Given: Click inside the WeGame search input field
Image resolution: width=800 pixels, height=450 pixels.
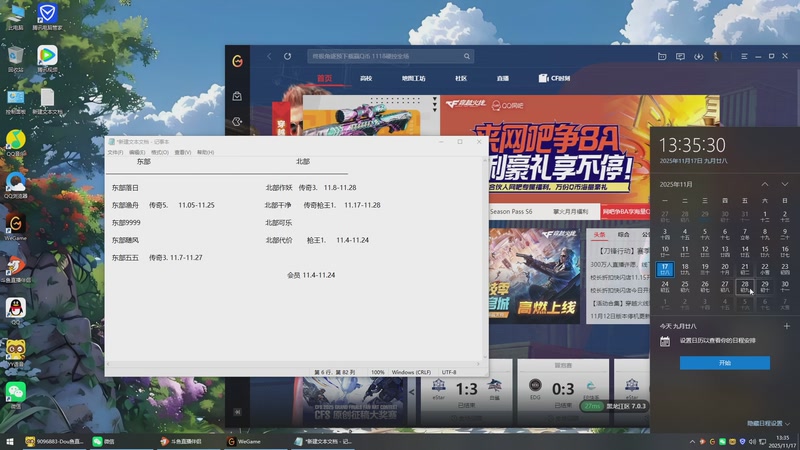Looking at the screenshot, I should click(x=385, y=56).
